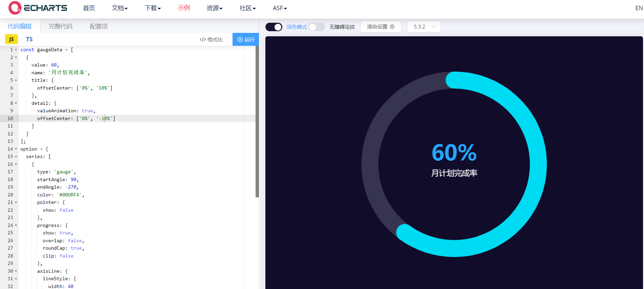Click roundCap true value
This screenshot has width=644, height=289.
click(76, 248)
